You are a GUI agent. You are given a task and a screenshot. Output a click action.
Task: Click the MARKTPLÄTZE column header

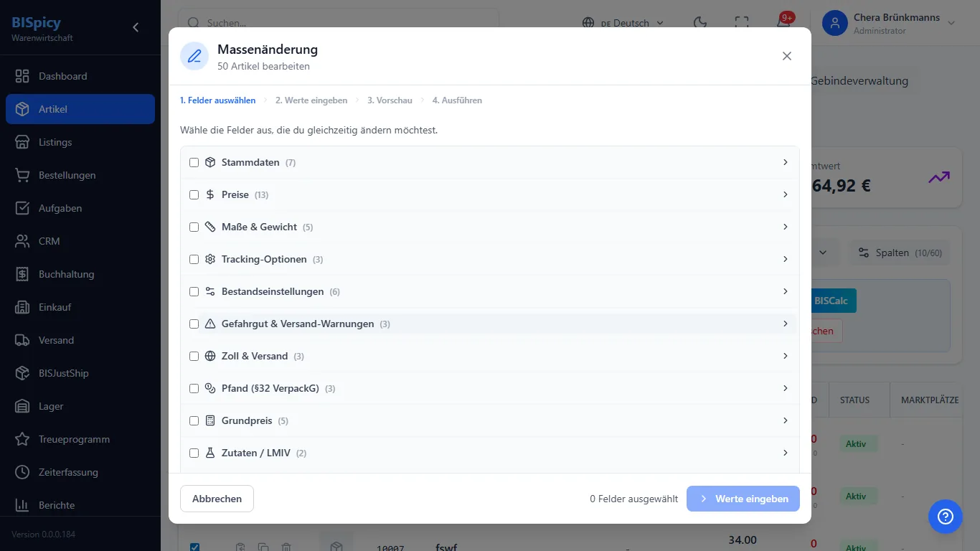[930, 400]
